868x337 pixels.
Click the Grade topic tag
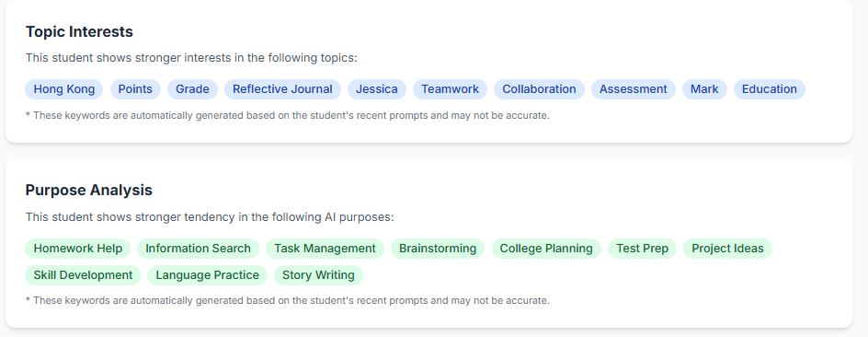pos(193,89)
